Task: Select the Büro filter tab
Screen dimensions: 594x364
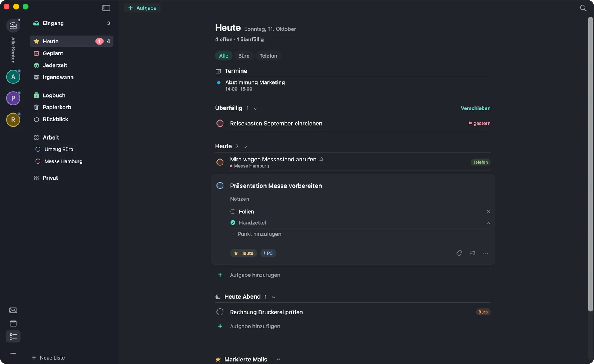Action: [244, 56]
